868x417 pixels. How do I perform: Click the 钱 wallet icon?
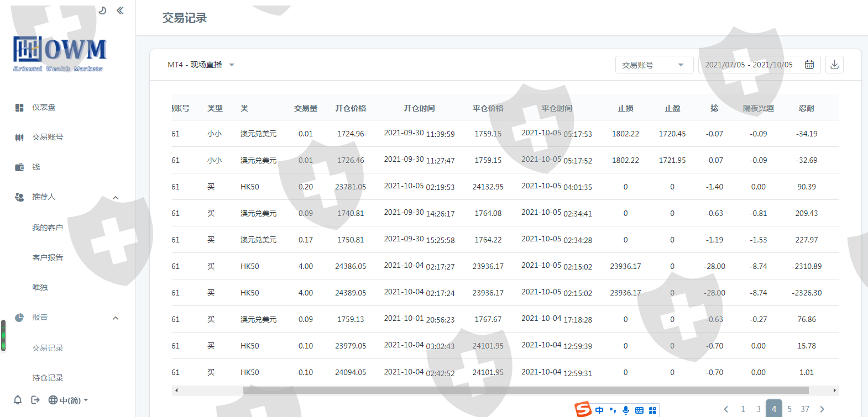click(x=19, y=167)
